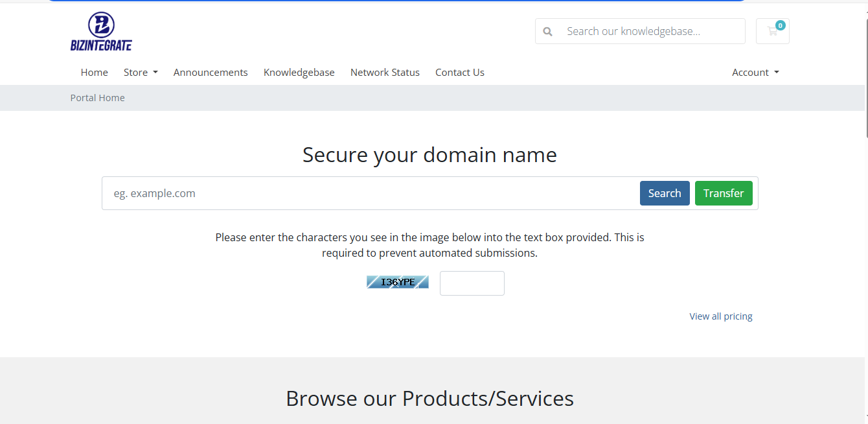Check the Network Status page
This screenshot has height=424, width=868.
coord(385,73)
